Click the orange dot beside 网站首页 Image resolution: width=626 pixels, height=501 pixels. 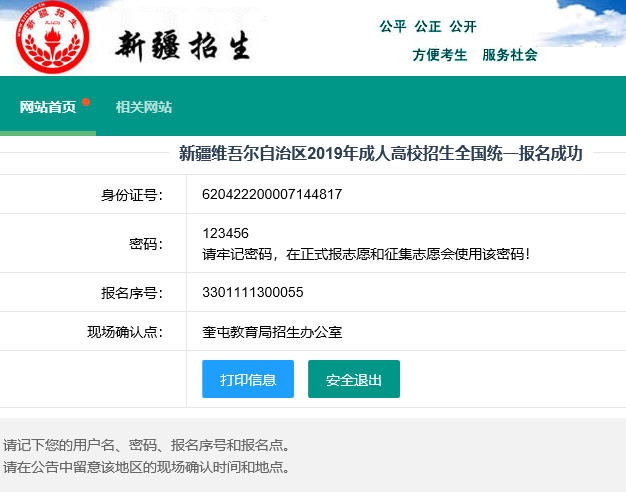coord(87,102)
